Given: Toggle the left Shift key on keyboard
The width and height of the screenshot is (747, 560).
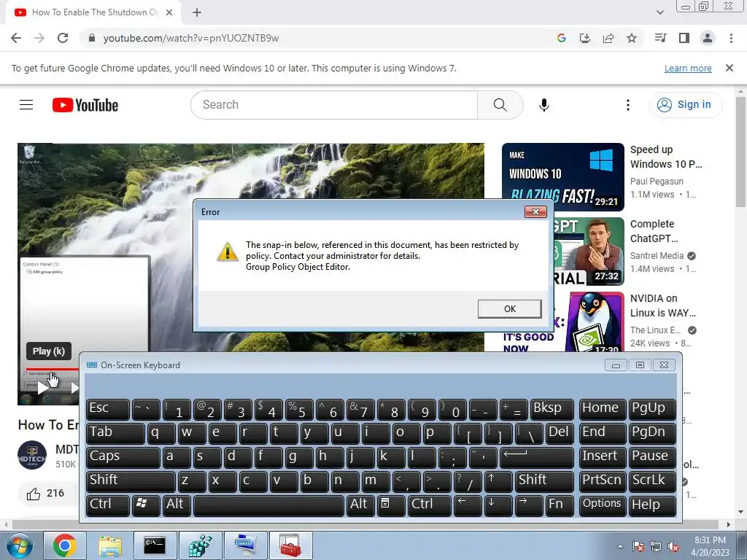Looking at the screenshot, I should coord(131,481).
